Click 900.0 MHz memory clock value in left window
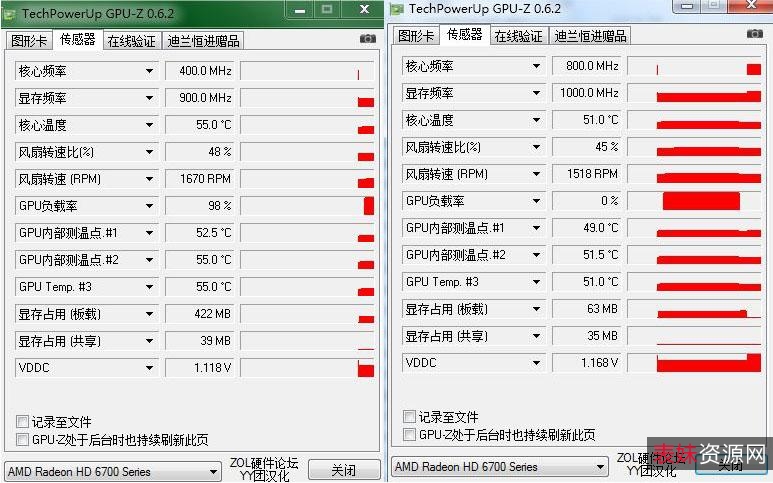The width and height of the screenshot is (773, 483). 201,98
